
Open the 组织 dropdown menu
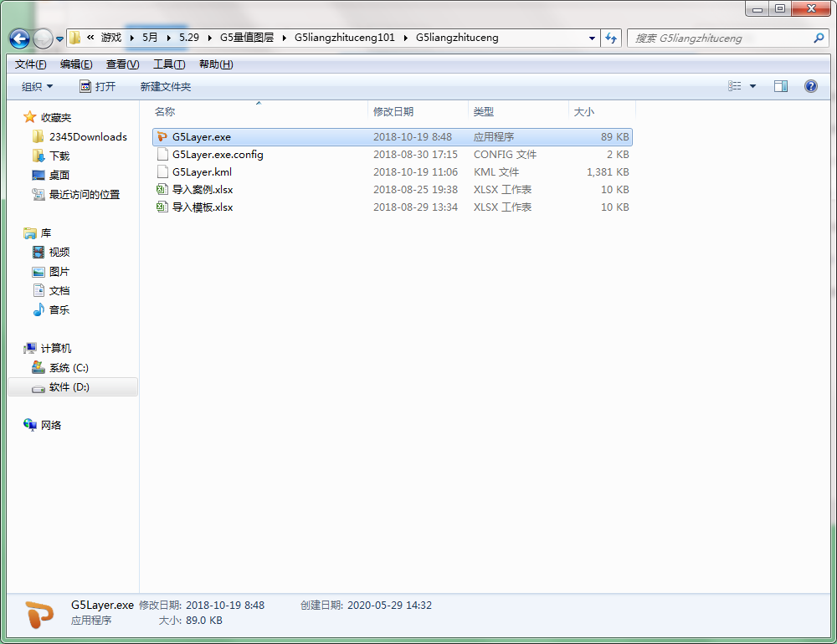pos(37,87)
